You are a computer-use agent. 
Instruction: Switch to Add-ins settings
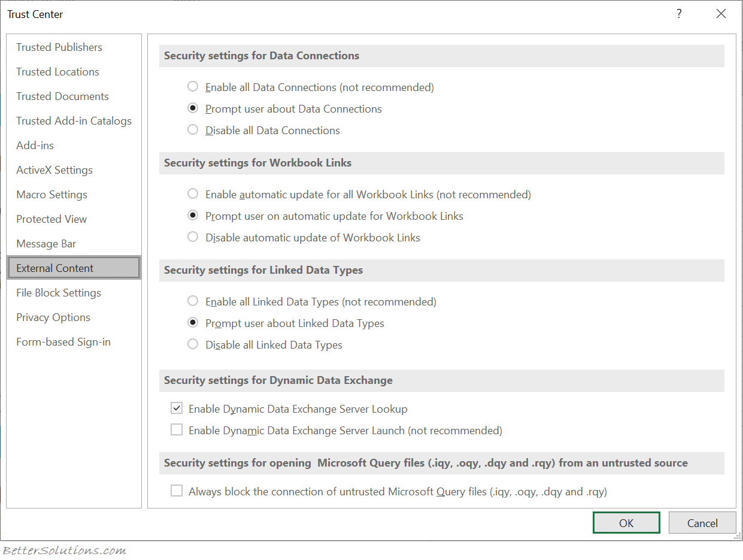74,146
